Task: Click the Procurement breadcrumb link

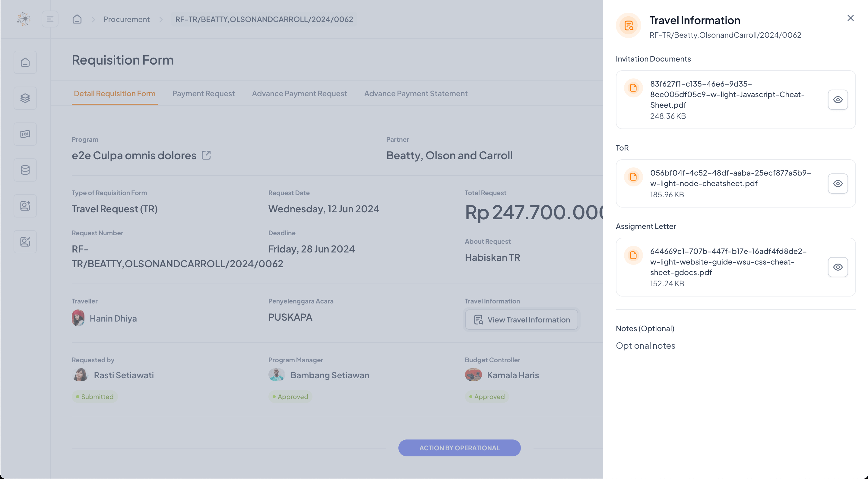Action: pos(126,20)
